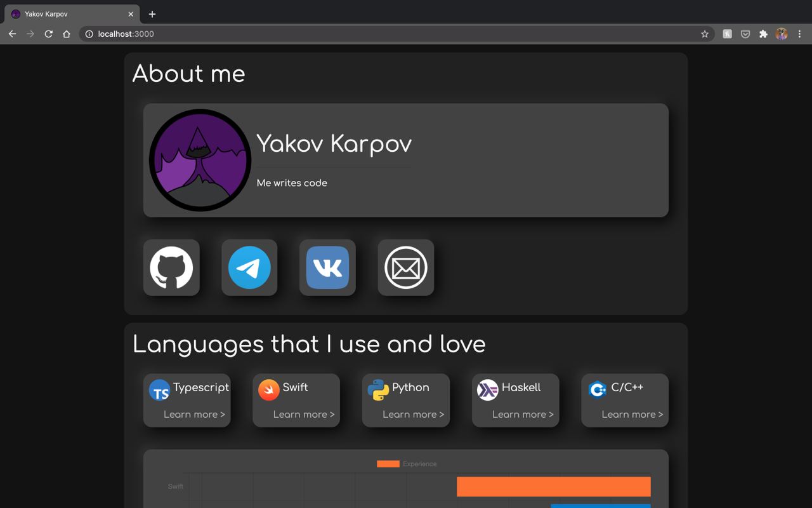Open a new browser tab

tap(152, 14)
